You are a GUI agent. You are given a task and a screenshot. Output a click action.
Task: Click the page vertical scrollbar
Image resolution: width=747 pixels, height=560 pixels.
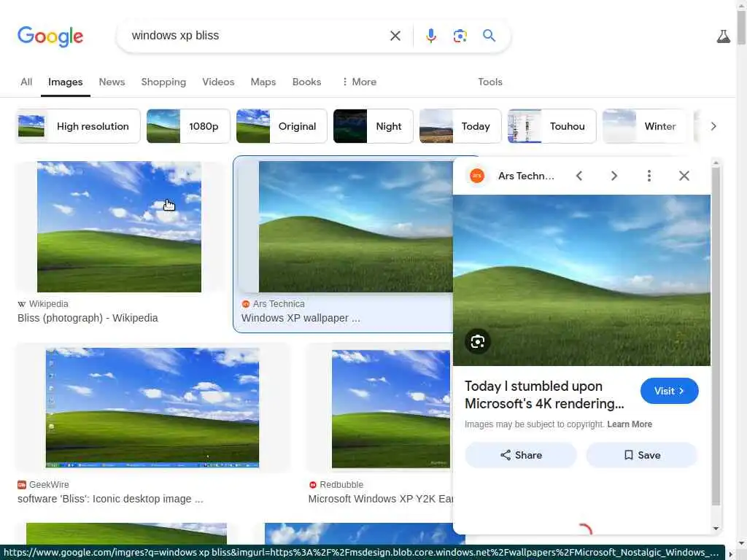click(x=741, y=28)
